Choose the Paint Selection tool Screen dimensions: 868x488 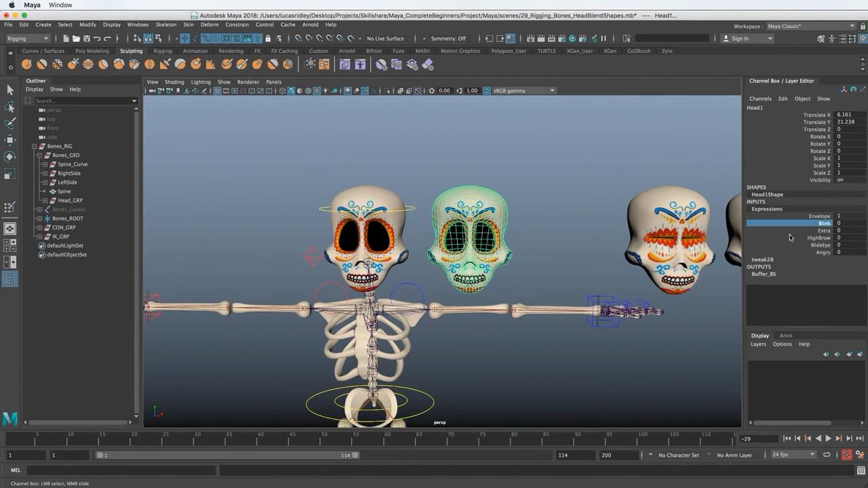click(x=9, y=123)
